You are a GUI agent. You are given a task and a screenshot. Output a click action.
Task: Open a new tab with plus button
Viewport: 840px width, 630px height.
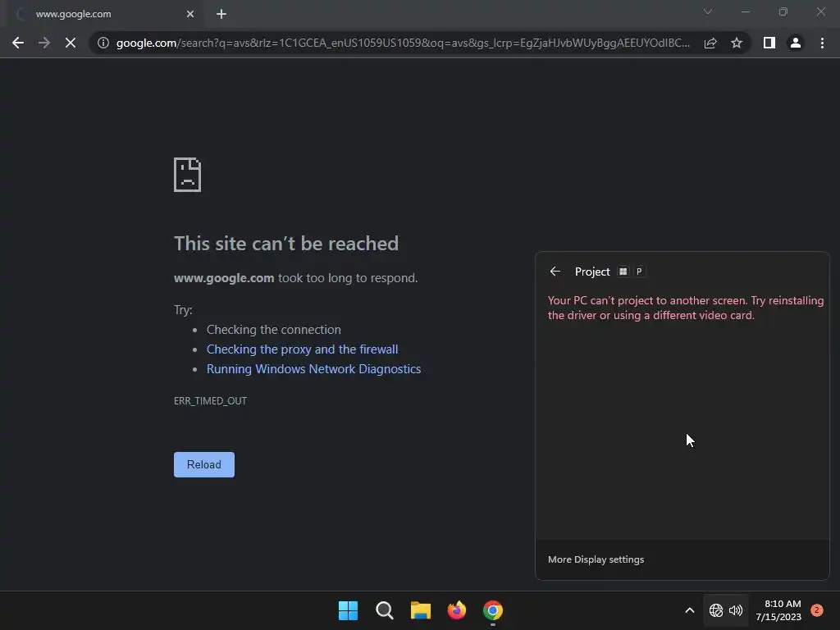pos(221,14)
